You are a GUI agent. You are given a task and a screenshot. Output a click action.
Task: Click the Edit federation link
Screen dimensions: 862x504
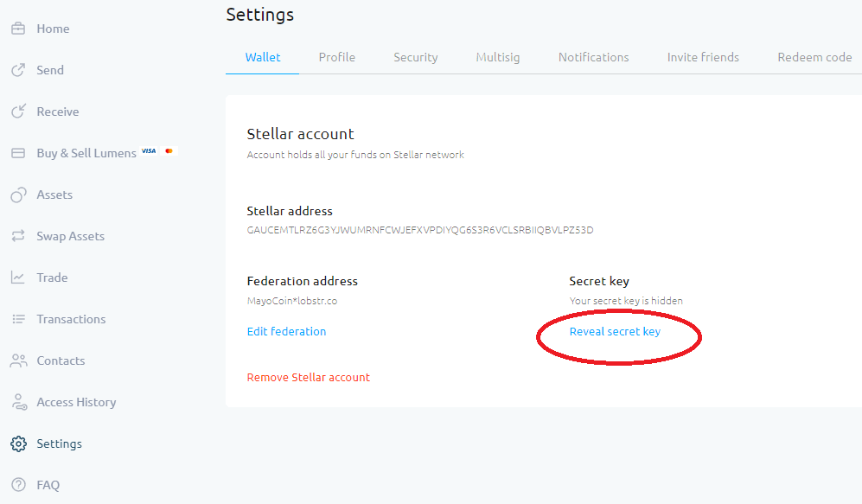[286, 331]
